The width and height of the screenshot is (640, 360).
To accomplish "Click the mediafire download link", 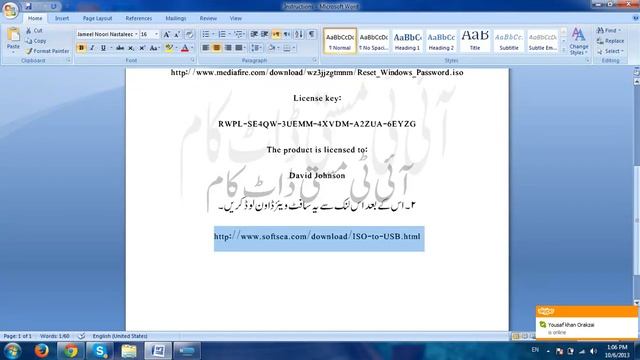I will 317,72.
